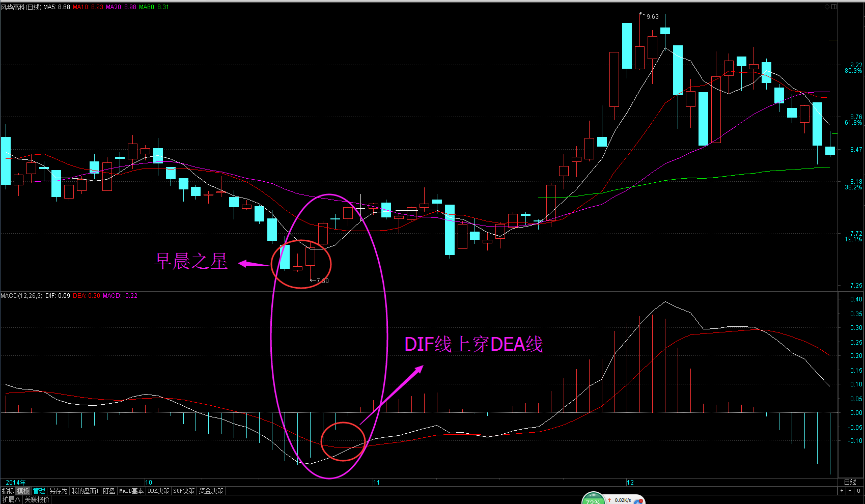Click the 0.02K/s network speed indicator
Image resolution: width=865 pixels, height=504 pixels.
[623, 500]
